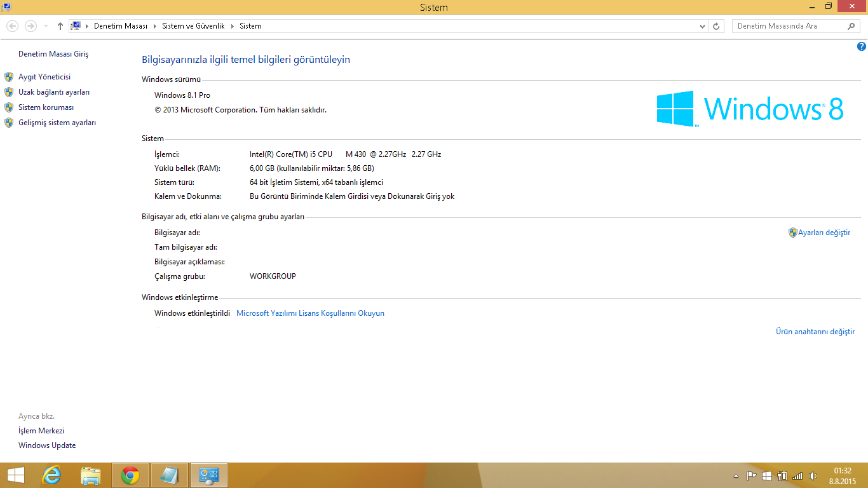Open Google Chrome from the taskbar
This screenshot has width=868, height=488.
130,475
